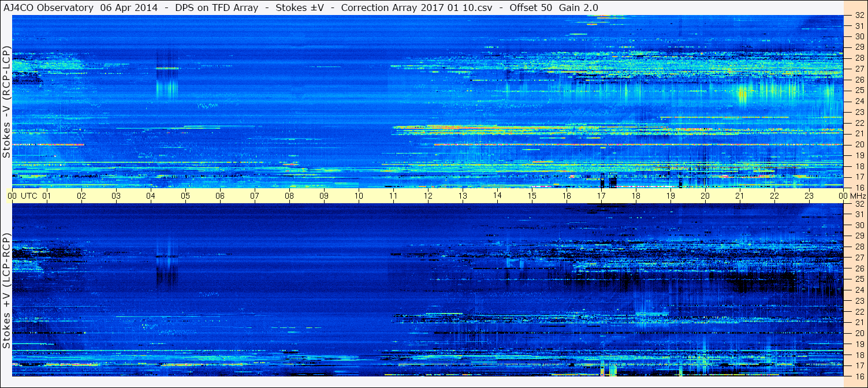This screenshot has height=388, width=868.
Task: Click the 27 MHz label in Stokes +V panel
Action: tap(859, 258)
